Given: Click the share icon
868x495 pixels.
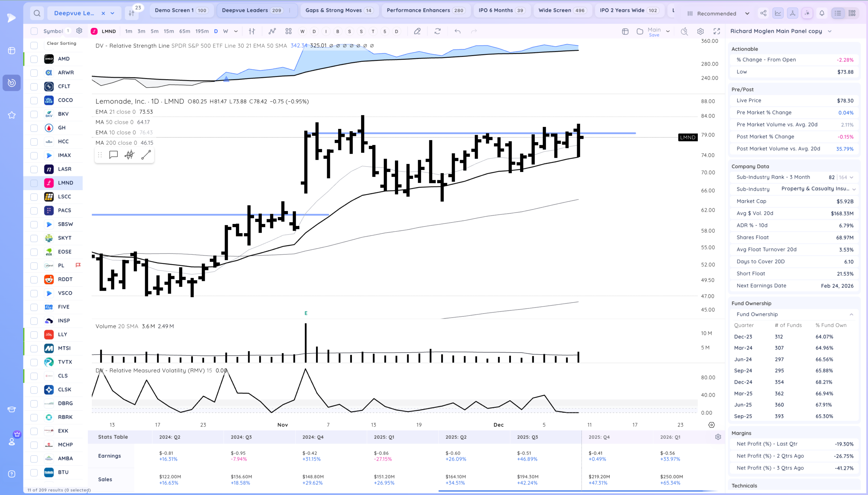Looking at the screenshot, I should (x=763, y=13).
